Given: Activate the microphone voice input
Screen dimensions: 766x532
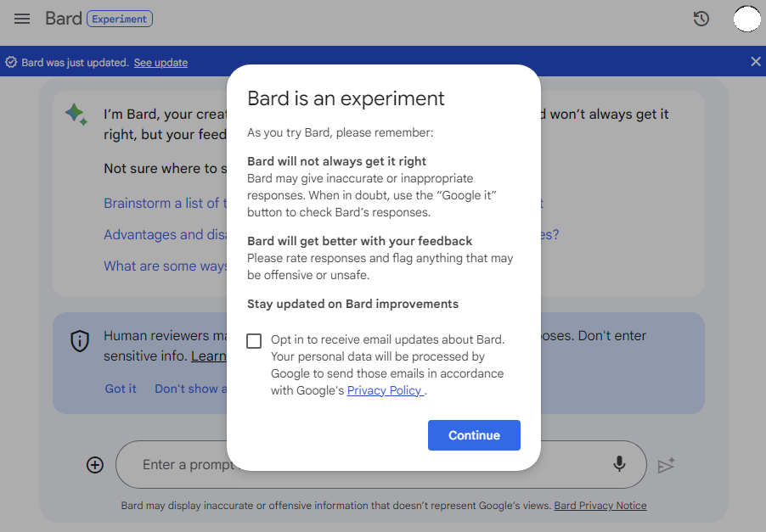Looking at the screenshot, I should point(619,463).
